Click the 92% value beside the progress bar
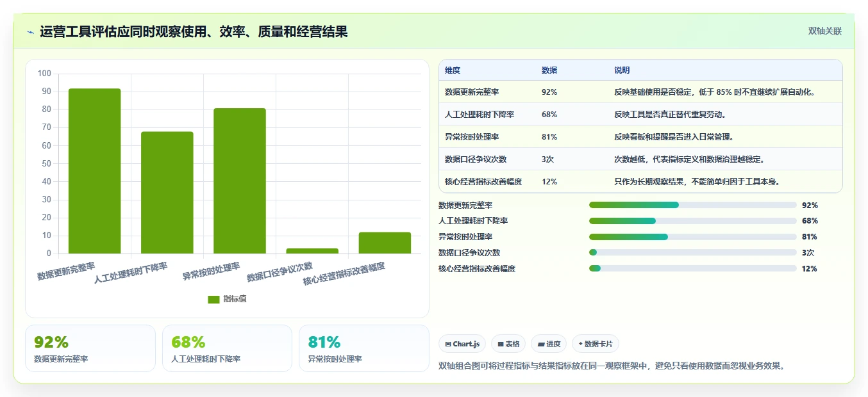The image size is (868, 397). (x=810, y=206)
